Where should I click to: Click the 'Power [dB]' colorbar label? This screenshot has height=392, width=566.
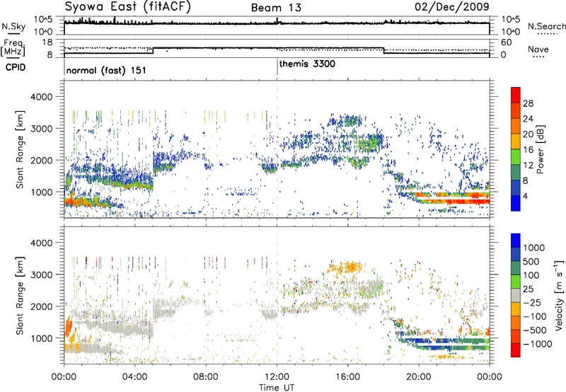coord(540,149)
